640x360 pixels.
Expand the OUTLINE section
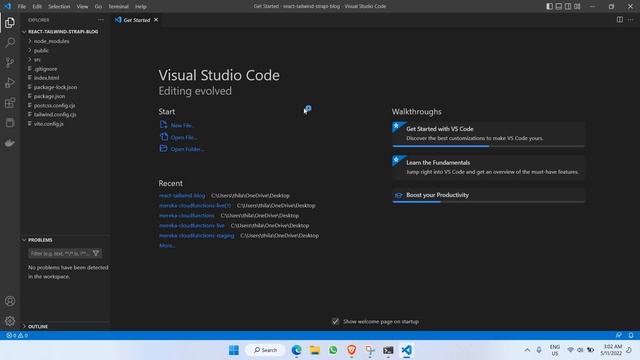tap(65, 327)
